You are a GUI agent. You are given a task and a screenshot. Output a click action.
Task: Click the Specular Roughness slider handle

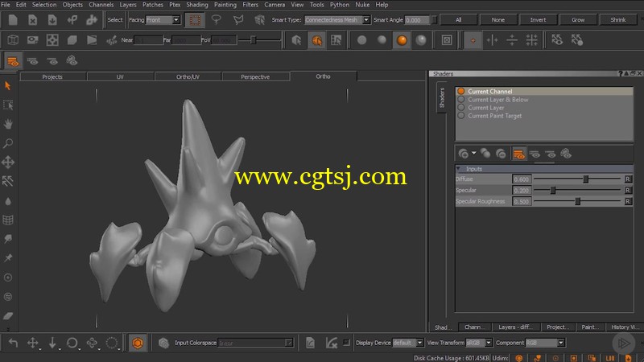[x=577, y=201]
